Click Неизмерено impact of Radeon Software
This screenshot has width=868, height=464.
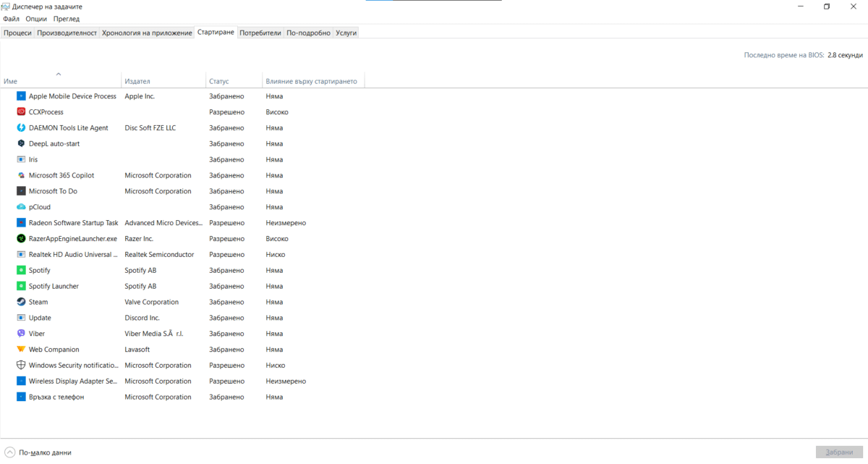[x=286, y=223]
